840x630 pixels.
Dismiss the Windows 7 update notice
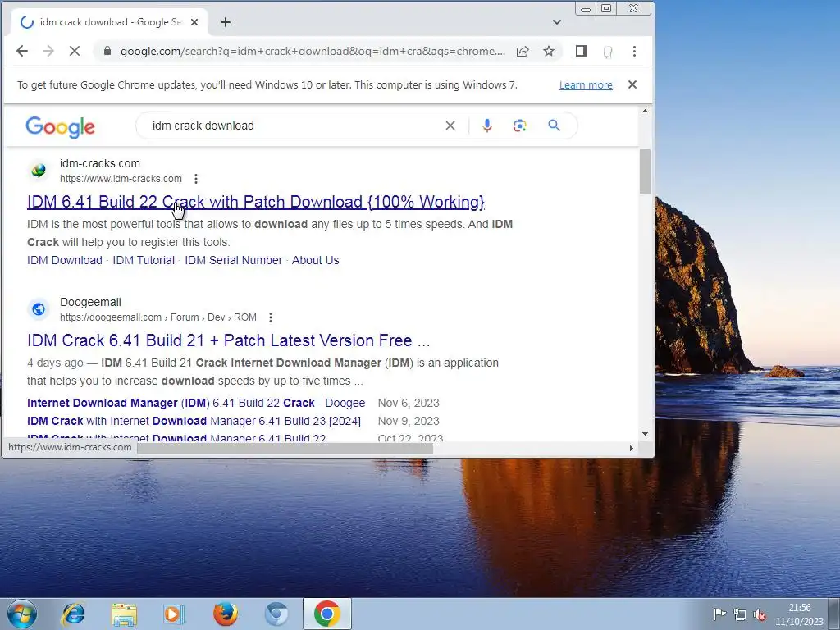tap(632, 84)
